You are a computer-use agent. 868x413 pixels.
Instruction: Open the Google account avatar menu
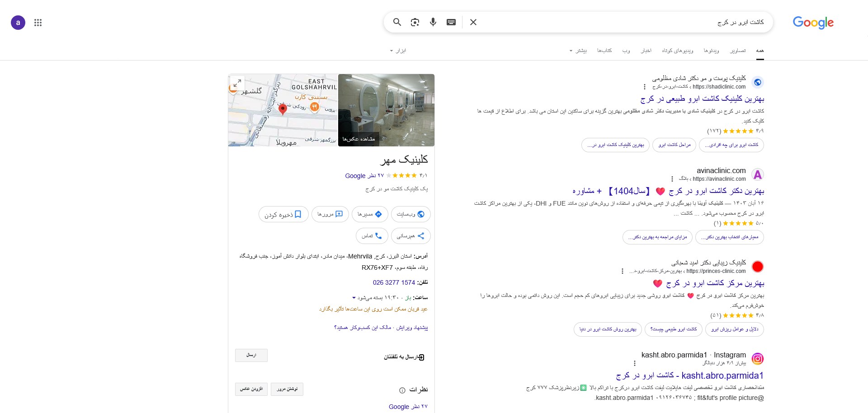click(18, 23)
